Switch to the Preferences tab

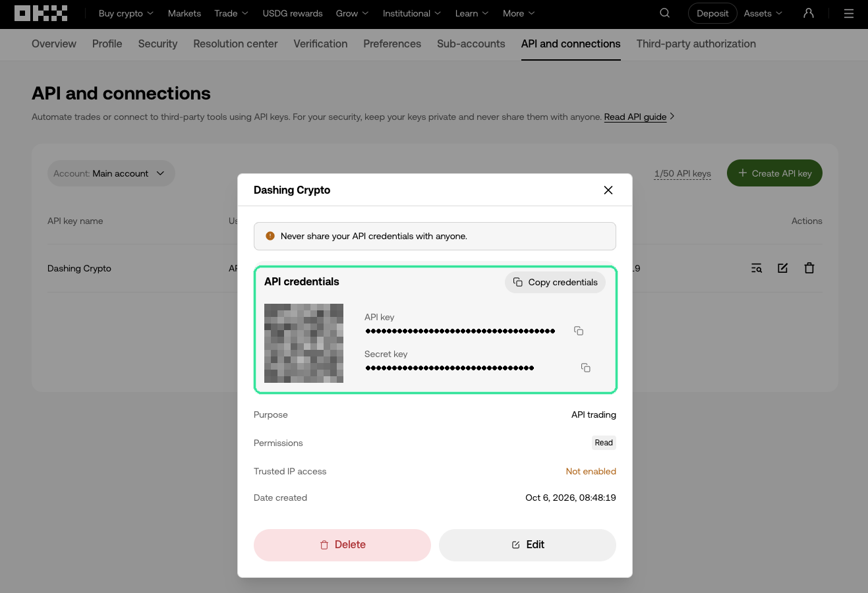[x=392, y=43]
